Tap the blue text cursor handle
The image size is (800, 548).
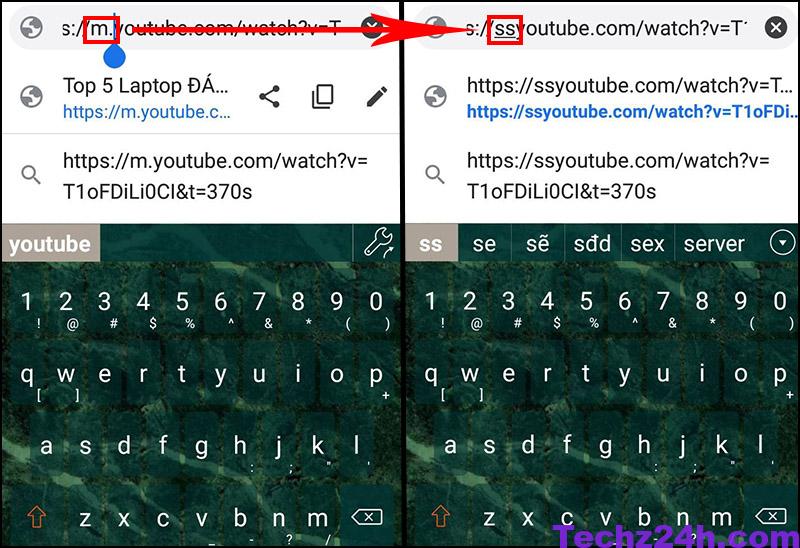coord(114,55)
